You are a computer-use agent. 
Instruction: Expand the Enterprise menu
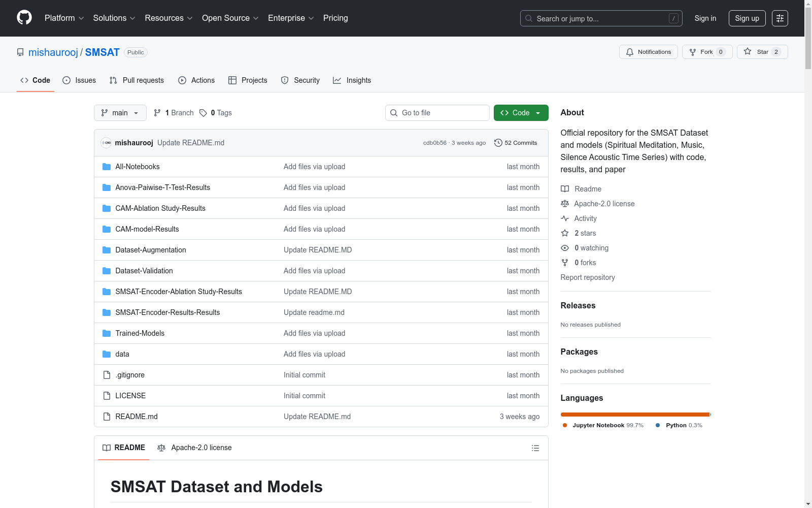(x=291, y=18)
